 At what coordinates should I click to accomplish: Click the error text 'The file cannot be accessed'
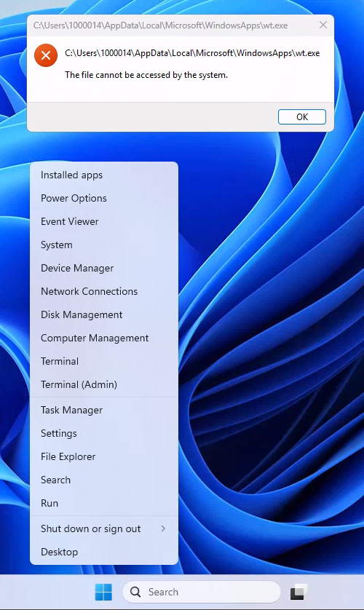pos(146,75)
